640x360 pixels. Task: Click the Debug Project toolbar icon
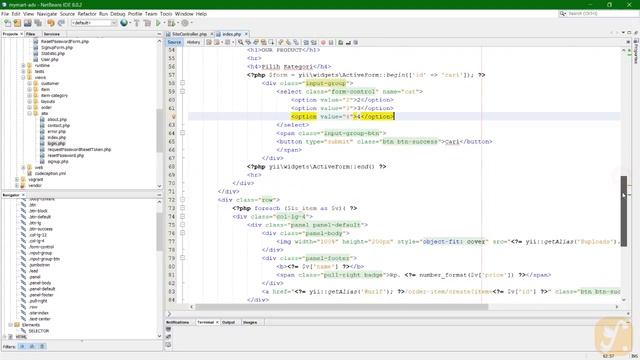(171, 23)
